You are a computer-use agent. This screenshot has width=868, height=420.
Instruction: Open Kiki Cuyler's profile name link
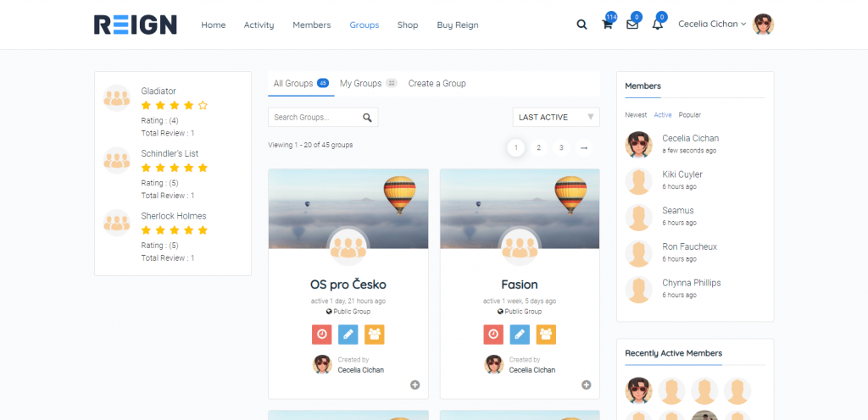point(682,174)
